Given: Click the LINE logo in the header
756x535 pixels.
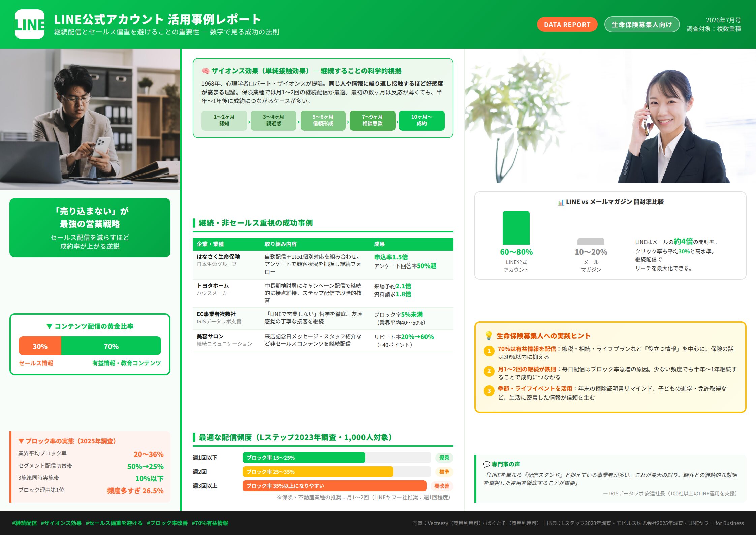Looking at the screenshot, I should click(30, 24).
